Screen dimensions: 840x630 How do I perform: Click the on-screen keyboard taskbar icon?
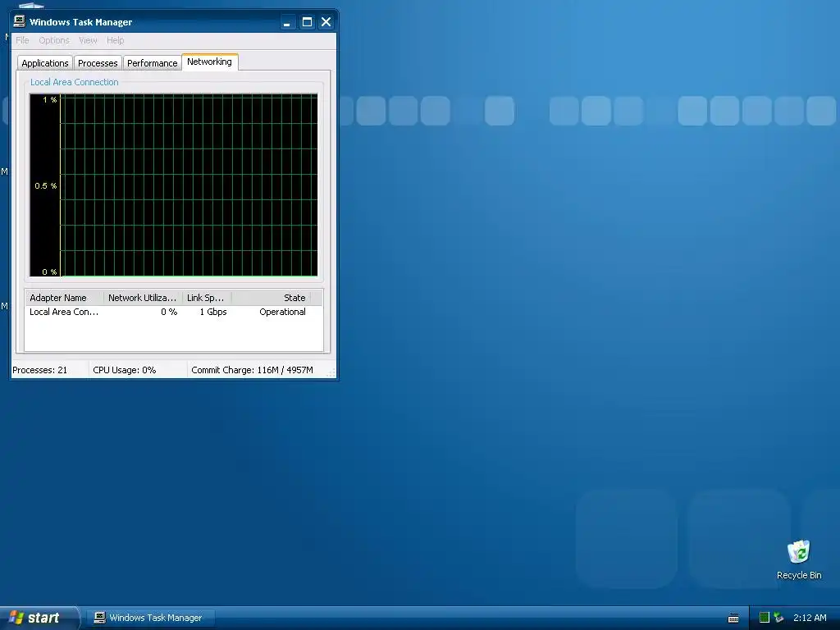pos(733,619)
